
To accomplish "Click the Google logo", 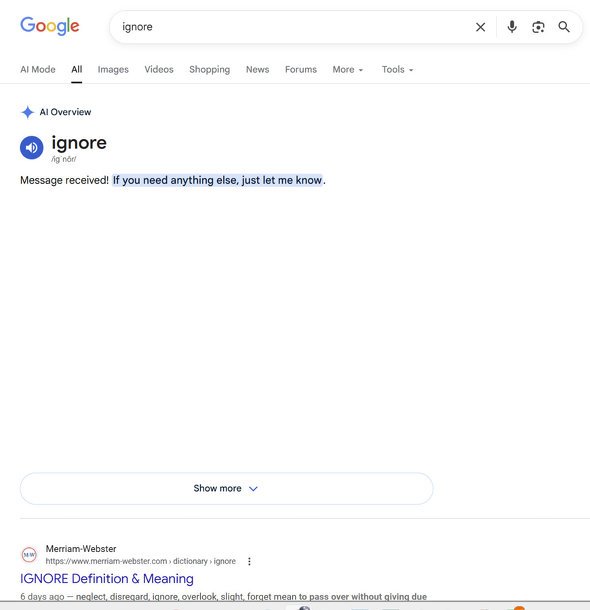I will click(50, 26).
